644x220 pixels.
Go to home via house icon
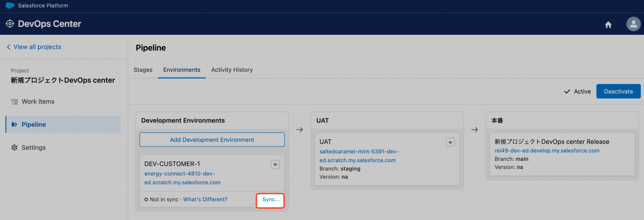(608, 25)
